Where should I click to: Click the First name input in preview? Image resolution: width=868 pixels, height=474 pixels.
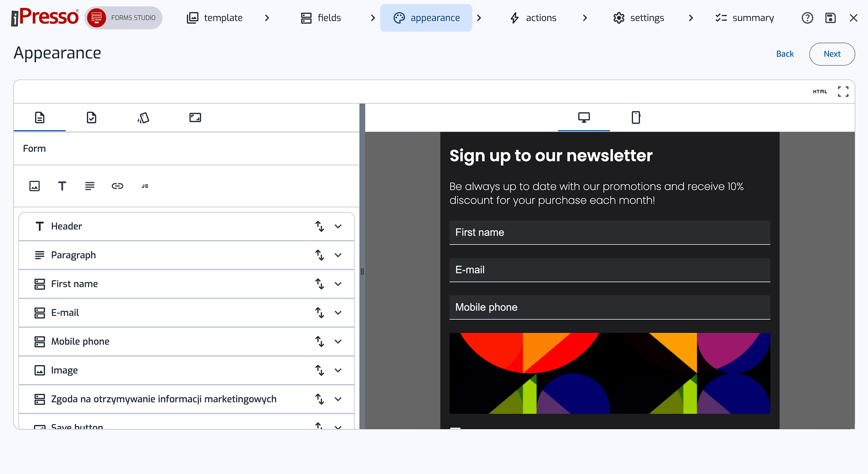tap(609, 233)
